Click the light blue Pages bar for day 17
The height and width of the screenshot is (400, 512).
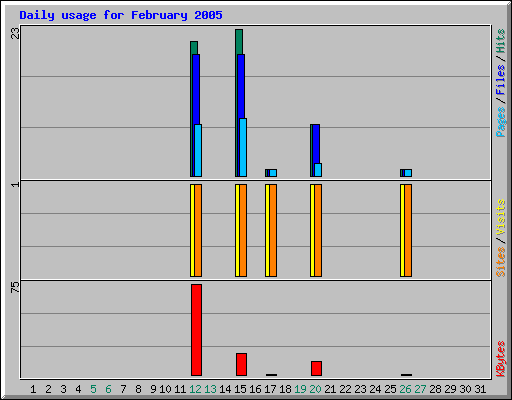pos(273,173)
